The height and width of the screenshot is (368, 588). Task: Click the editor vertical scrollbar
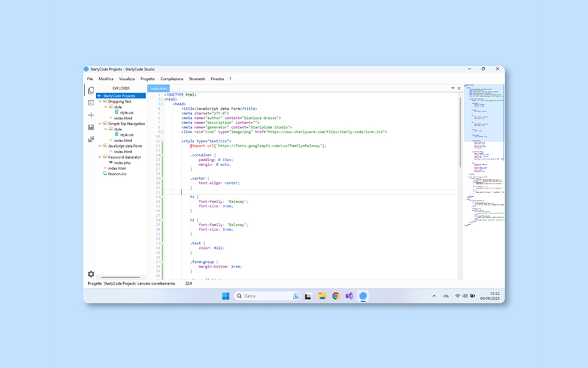[x=460, y=132]
